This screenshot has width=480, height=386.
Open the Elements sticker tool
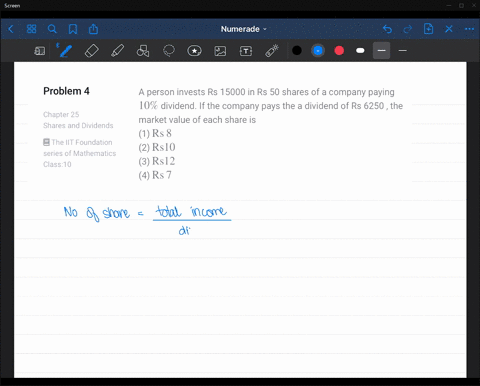pyautogui.click(x=194, y=51)
